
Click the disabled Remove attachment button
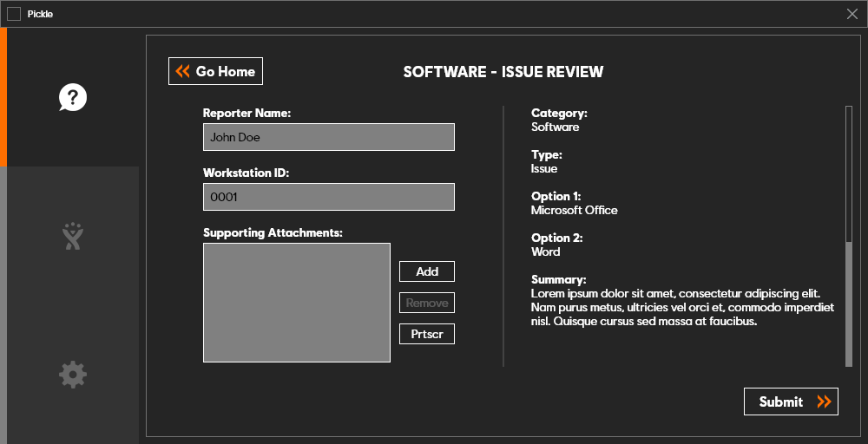(427, 303)
